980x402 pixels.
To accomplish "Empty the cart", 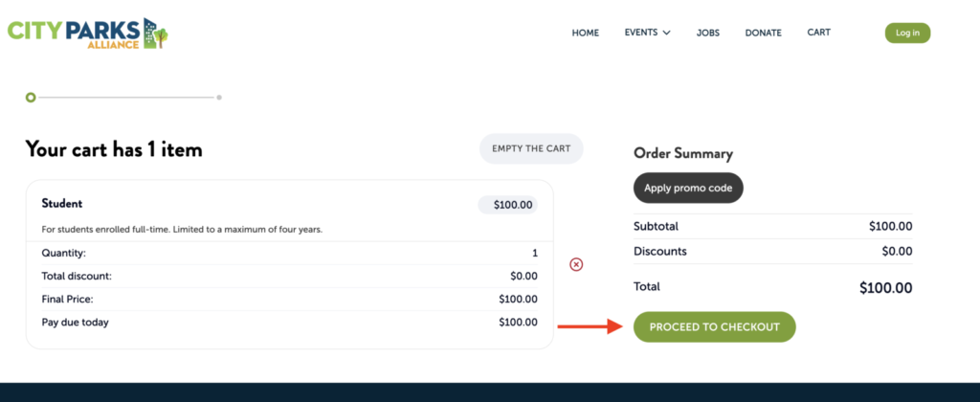I will pos(531,148).
